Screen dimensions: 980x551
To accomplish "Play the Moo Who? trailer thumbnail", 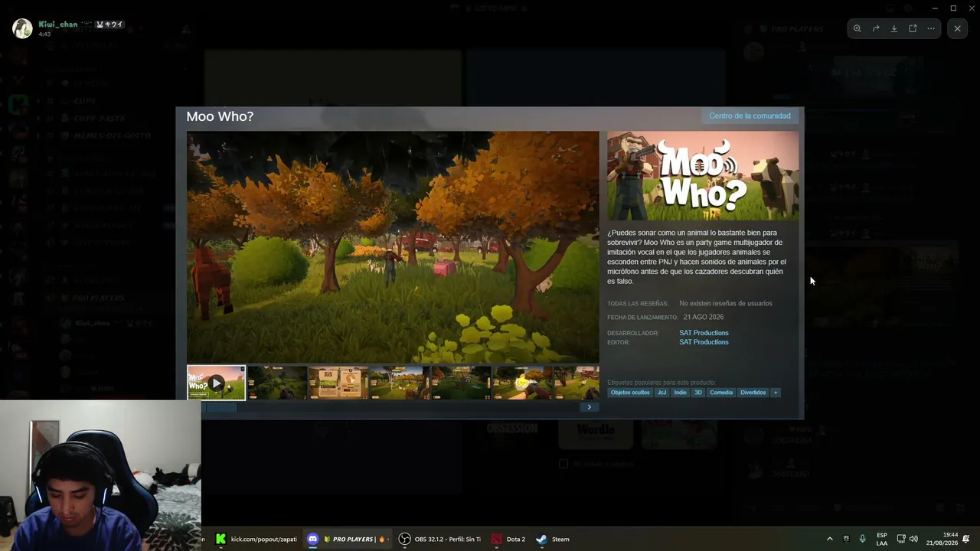I will (217, 383).
